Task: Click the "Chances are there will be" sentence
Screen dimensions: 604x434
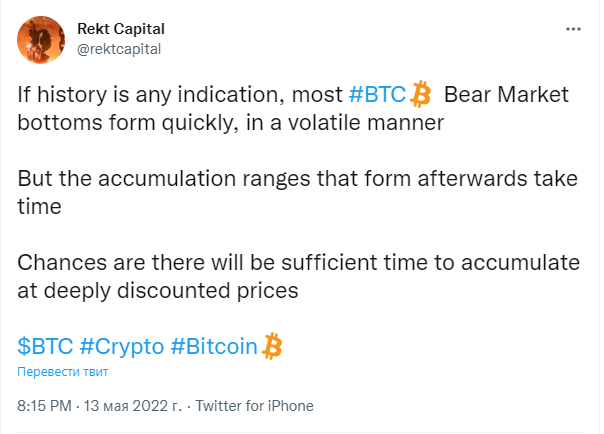Action: [299, 263]
